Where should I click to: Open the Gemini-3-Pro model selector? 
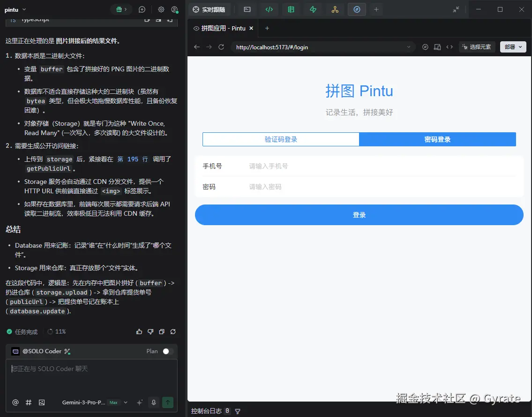coord(95,402)
